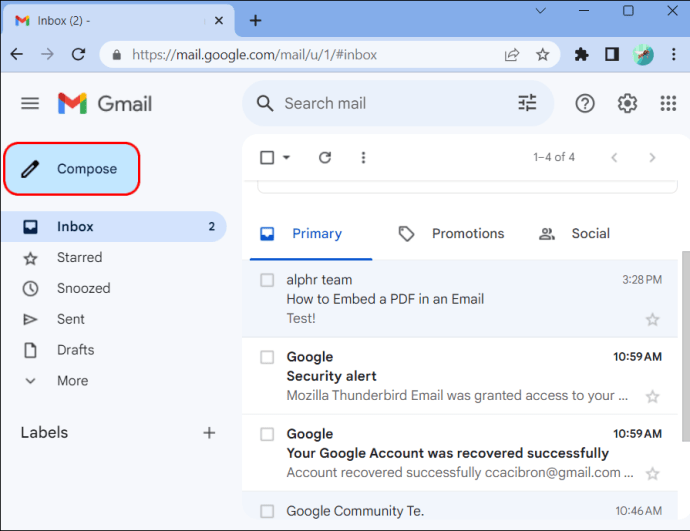Click the Compose button
Image resolution: width=690 pixels, height=531 pixels.
(72, 169)
